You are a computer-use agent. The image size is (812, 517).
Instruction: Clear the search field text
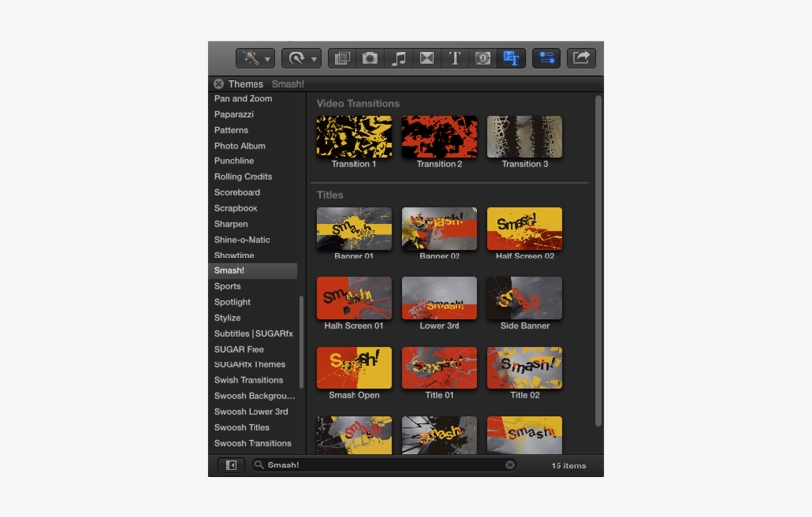pos(510,465)
